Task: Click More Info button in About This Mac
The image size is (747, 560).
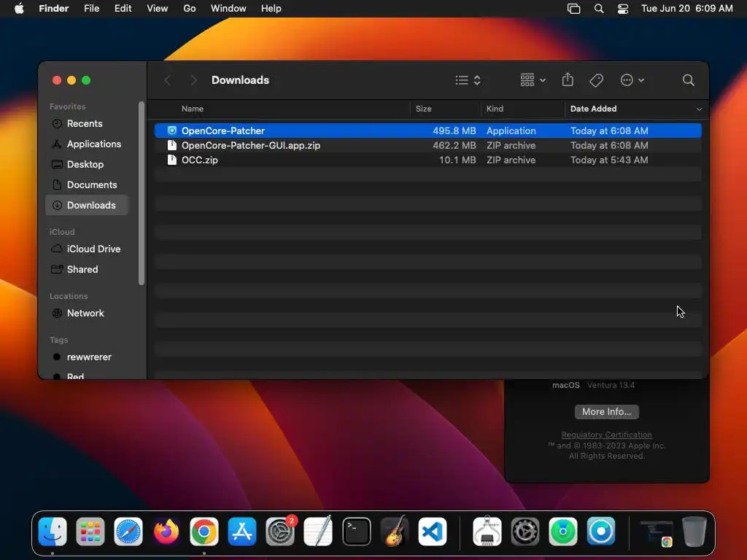Action: (x=606, y=411)
